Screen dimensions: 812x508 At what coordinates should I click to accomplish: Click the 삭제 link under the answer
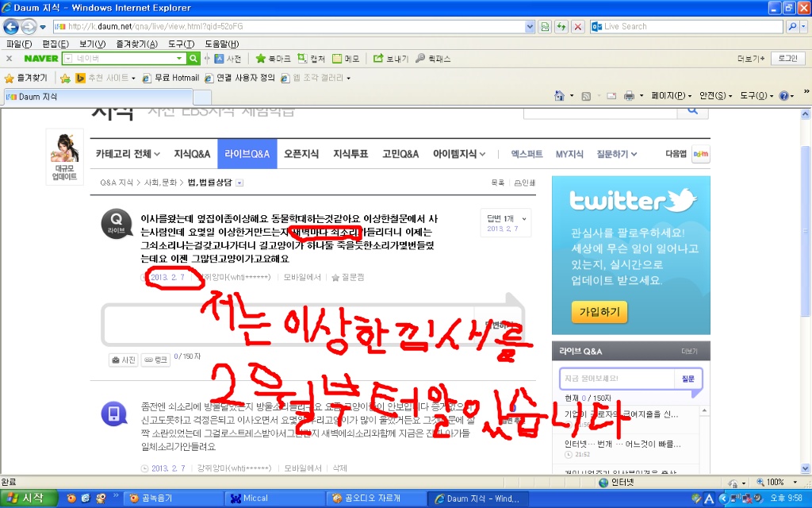coord(339,468)
